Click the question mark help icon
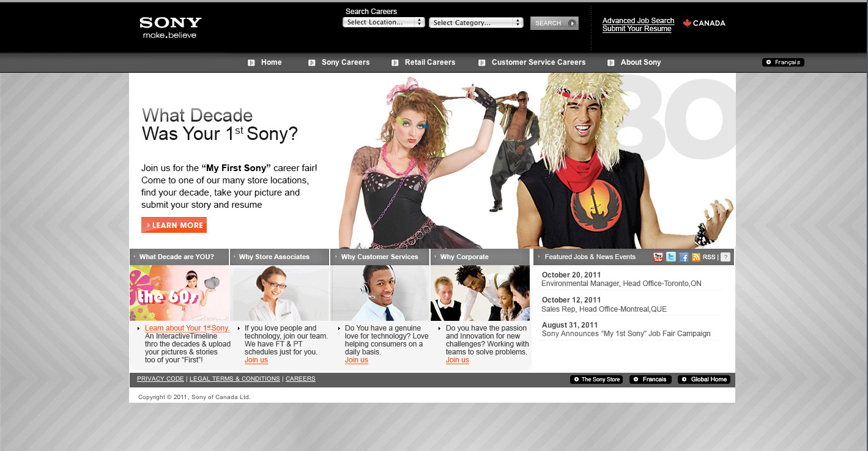The image size is (868, 451). click(725, 257)
